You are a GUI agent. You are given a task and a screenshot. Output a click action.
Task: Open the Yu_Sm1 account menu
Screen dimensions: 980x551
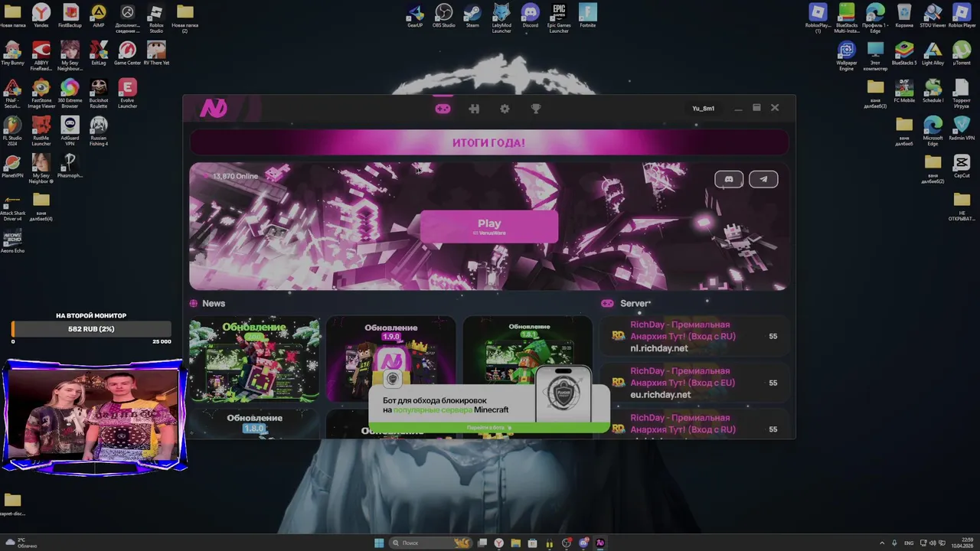coord(703,109)
